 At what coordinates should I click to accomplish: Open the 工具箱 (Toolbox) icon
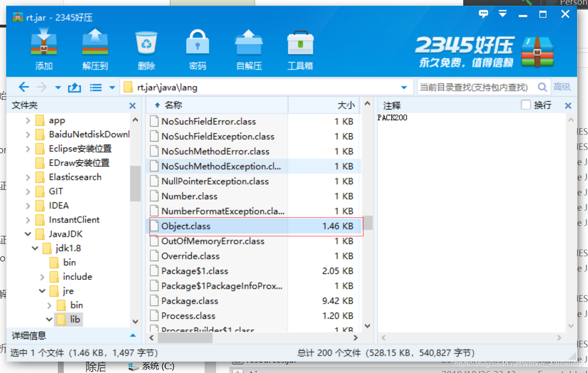point(300,43)
